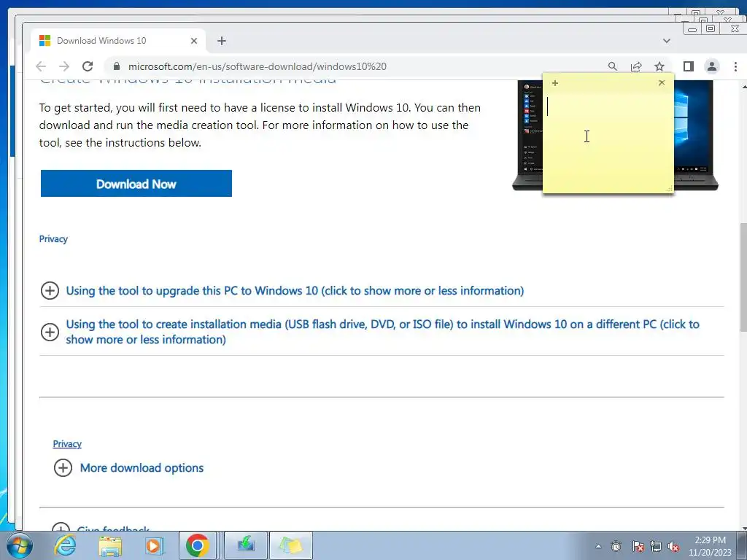Bookmark this page with star icon

pyautogui.click(x=659, y=66)
